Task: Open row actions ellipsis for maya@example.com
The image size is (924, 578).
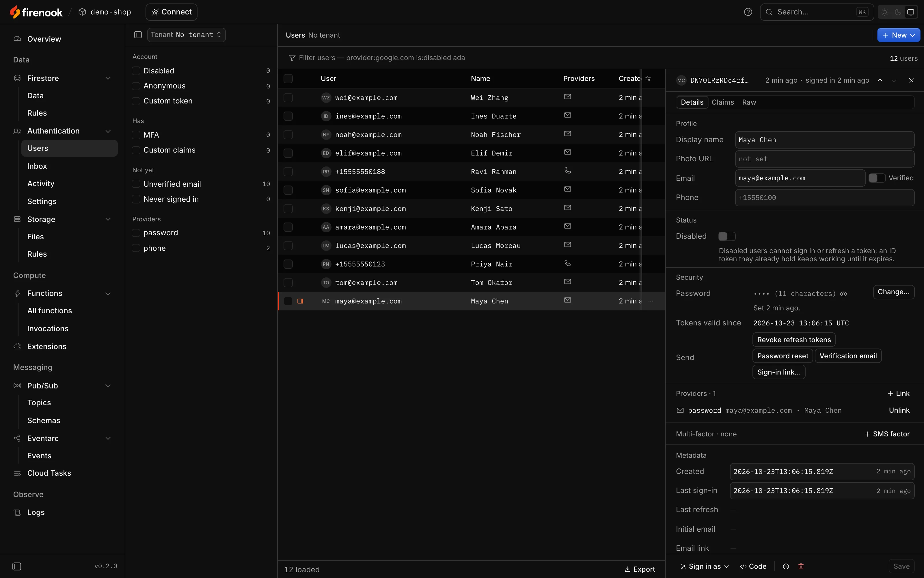Action: [x=651, y=301]
